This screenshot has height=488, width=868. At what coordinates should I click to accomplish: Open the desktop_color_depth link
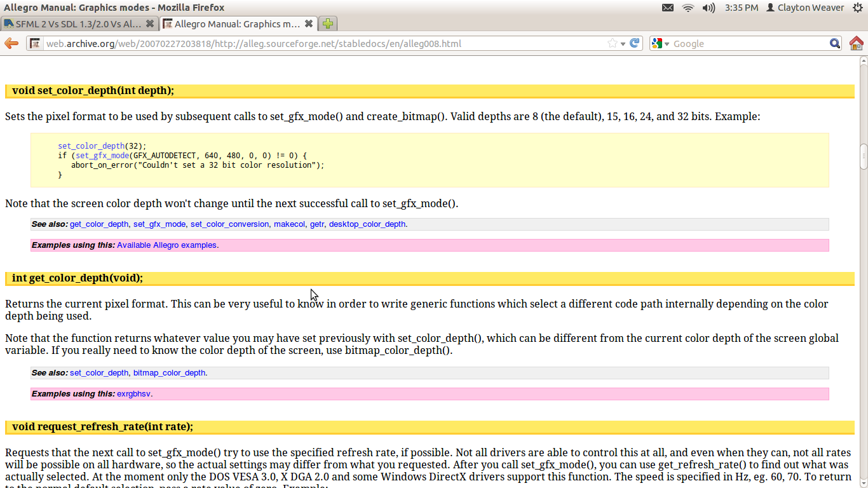point(367,224)
